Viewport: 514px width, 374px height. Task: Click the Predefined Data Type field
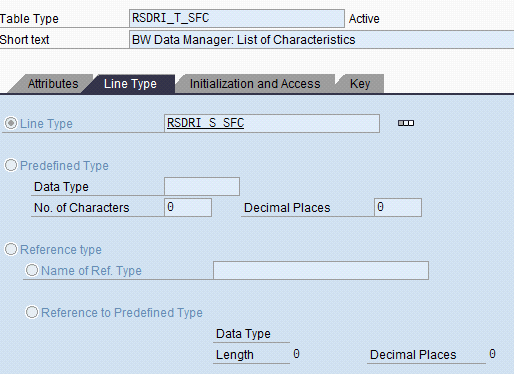point(202,186)
